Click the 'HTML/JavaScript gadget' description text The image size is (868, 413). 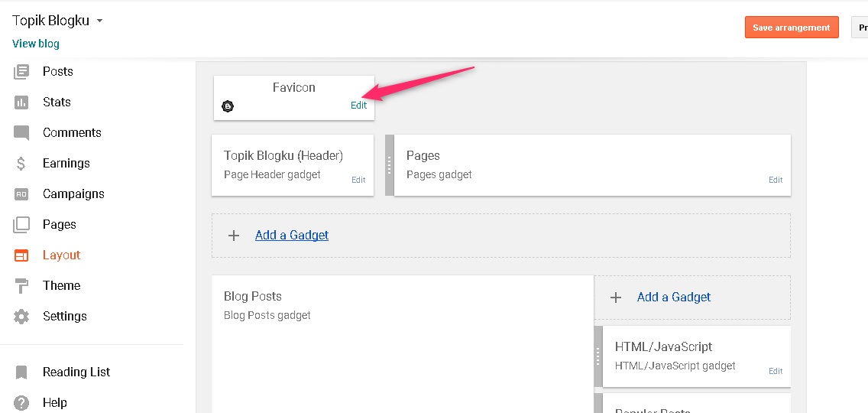pyautogui.click(x=675, y=366)
